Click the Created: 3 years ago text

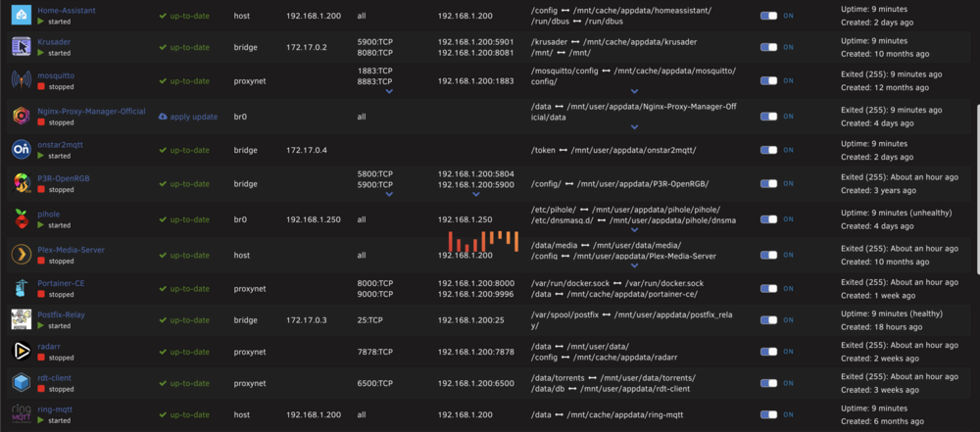pos(878,190)
